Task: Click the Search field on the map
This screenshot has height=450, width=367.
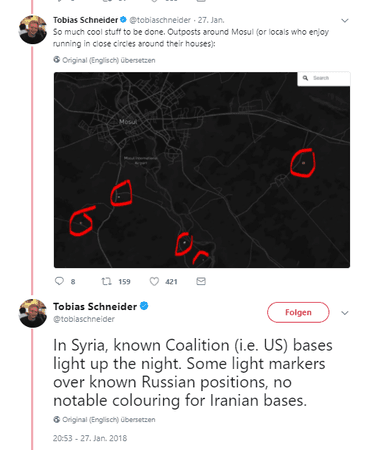Action: click(x=324, y=78)
